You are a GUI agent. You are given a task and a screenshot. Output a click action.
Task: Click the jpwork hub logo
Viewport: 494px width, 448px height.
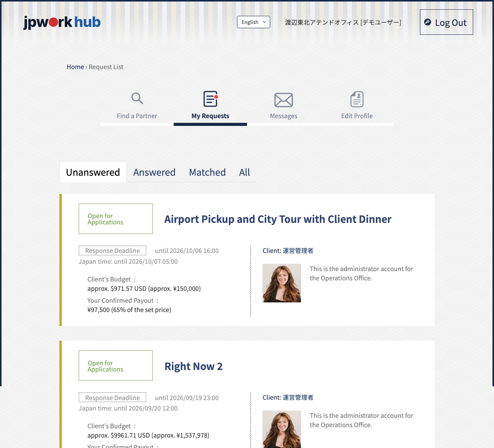(x=62, y=22)
